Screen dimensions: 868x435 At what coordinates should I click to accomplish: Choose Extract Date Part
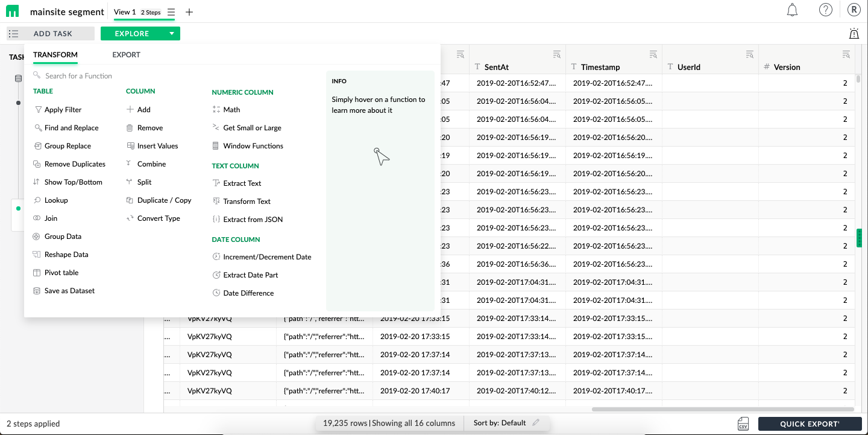[245, 275]
